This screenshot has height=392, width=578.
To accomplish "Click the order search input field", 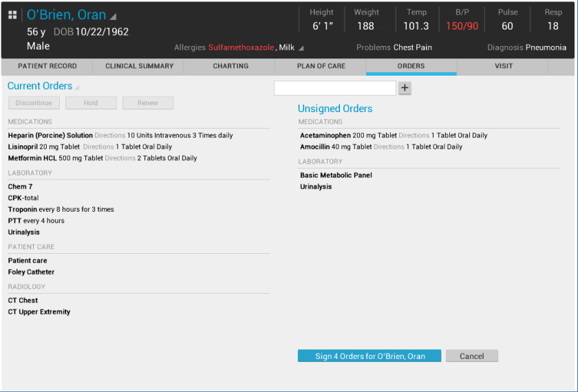I will pyautogui.click(x=334, y=88).
